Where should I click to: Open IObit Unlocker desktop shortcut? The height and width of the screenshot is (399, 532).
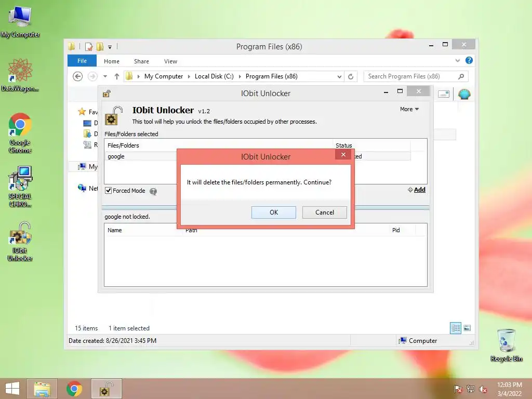pyautogui.click(x=20, y=241)
